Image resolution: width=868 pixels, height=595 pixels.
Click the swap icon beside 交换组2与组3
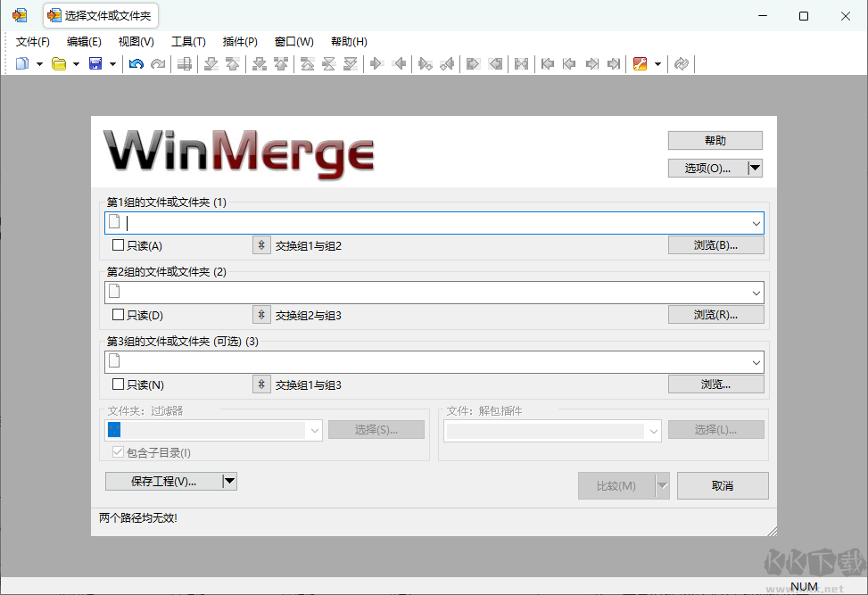click(x=260, y=314)
